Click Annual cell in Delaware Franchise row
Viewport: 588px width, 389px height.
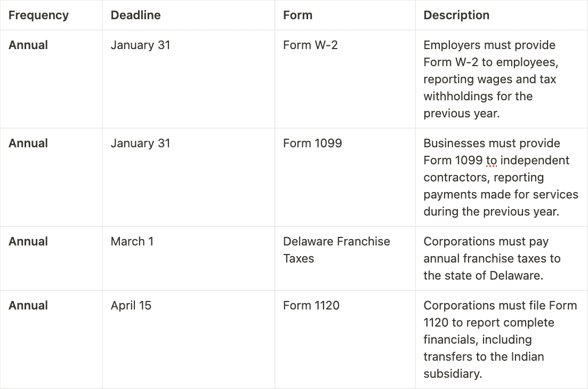click(x=28, y=242)
